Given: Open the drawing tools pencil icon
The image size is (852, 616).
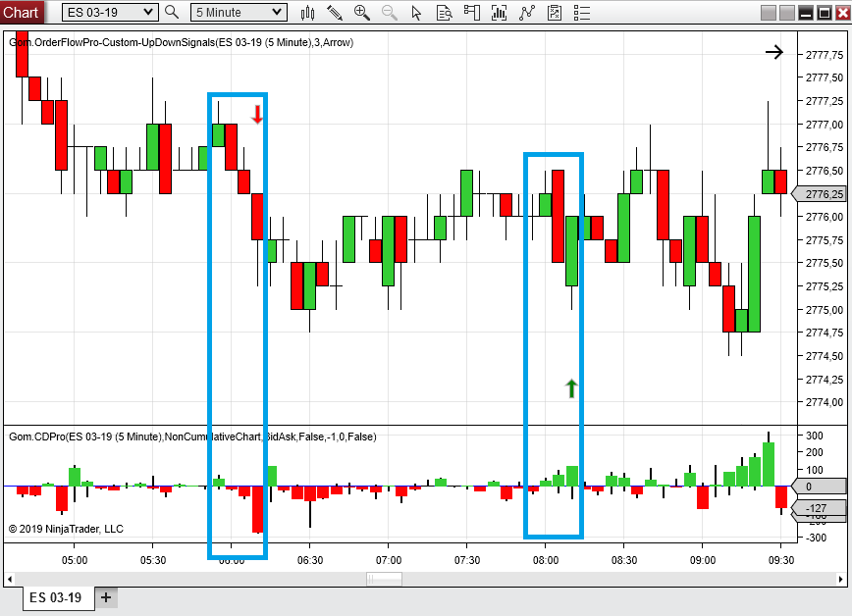Looking at the screenshot, I should [335, 13].
